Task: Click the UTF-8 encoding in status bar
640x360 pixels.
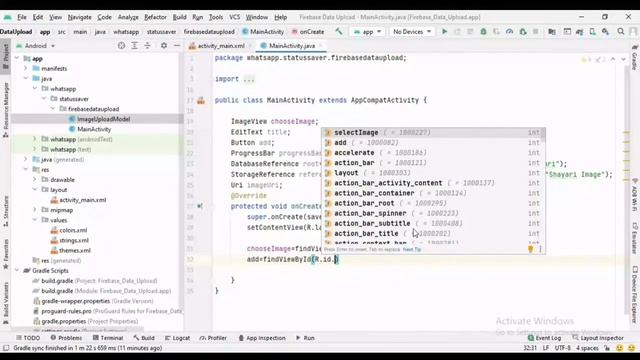Action: click(562, 348)
